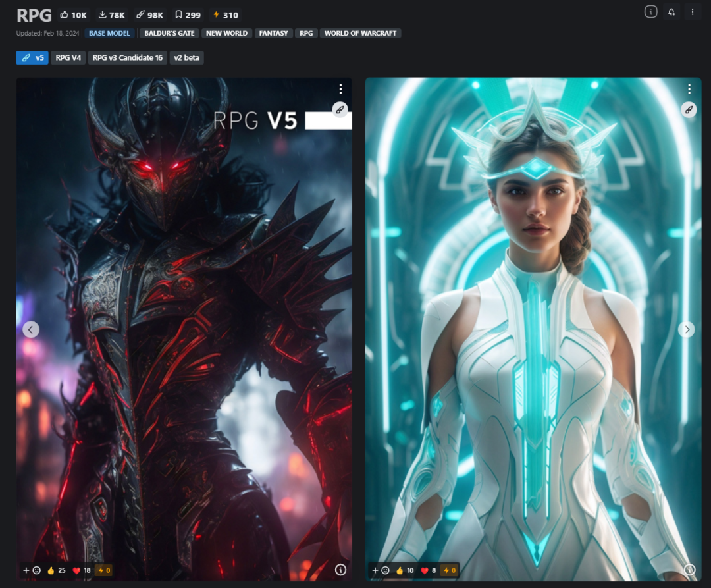Screen dimensions: 711x588
Task: Open the teal futuristic woman image
Action: click(x=533, y=329)
